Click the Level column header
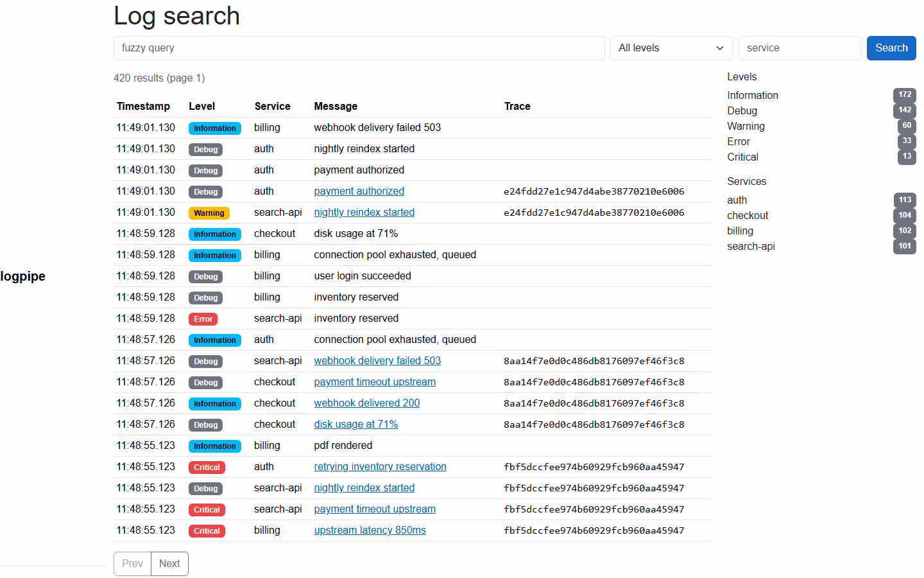Screen dimensions: 924x578 201,107
